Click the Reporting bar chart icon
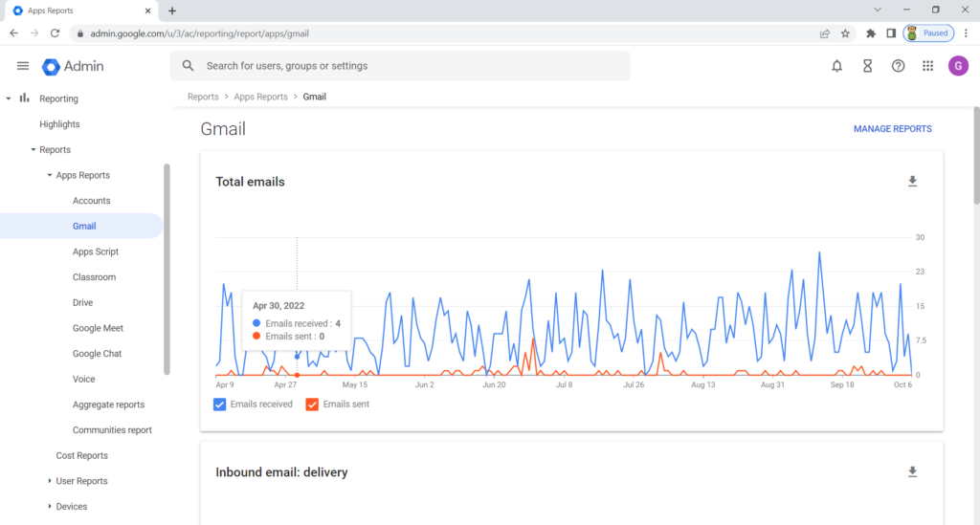The height and width of the screenshot is (525, 980). (x=24, y=98)
